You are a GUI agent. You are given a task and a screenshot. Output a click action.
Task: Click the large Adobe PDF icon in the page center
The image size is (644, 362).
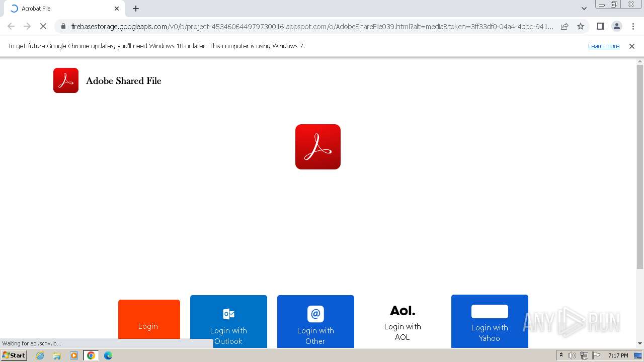coord(318,147)
